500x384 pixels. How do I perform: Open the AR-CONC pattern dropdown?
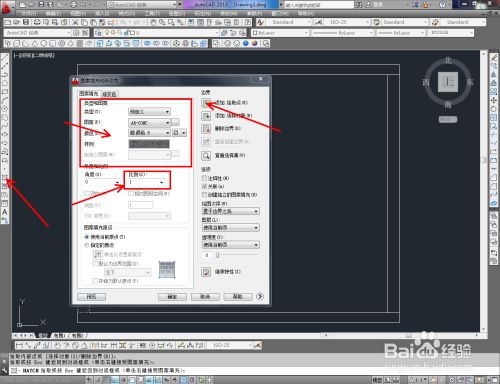pos(149,123)
